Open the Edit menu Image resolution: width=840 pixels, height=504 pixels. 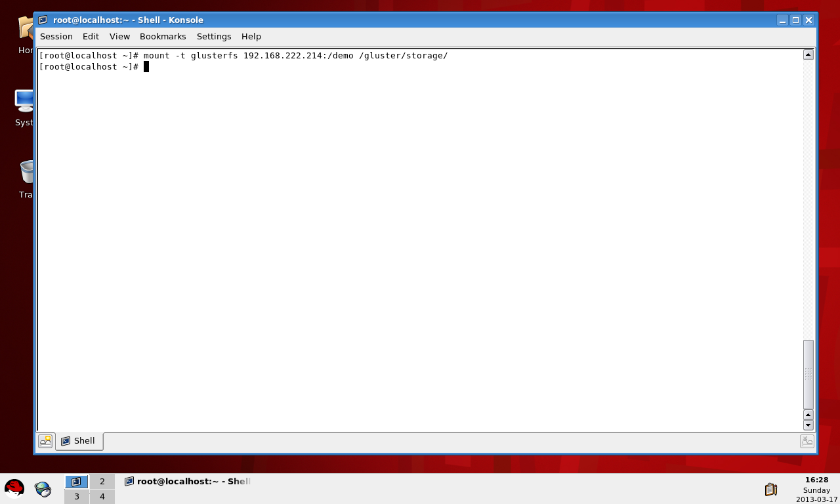[x=91, y=37]
